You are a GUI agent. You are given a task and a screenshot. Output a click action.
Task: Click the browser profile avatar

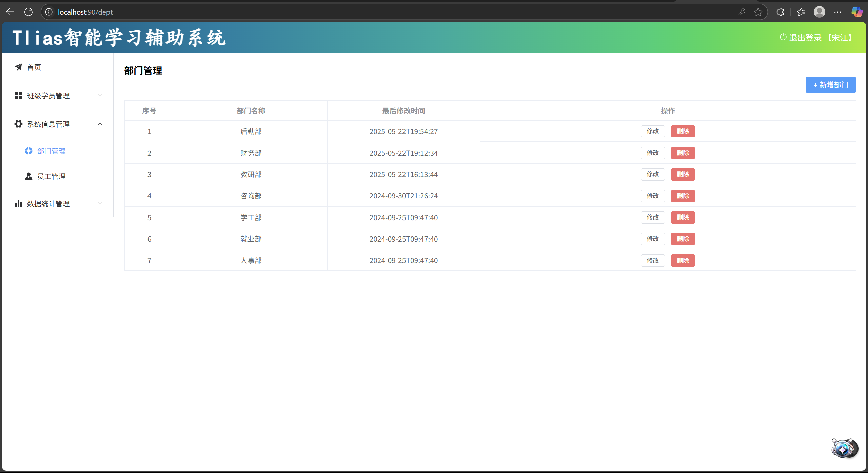[x=819, y=12]
